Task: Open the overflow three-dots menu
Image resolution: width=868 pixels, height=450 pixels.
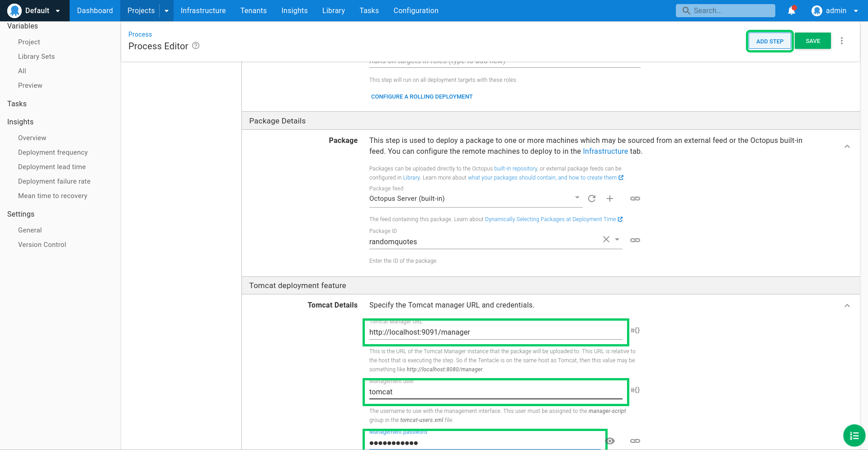Action: click(842, 41)
